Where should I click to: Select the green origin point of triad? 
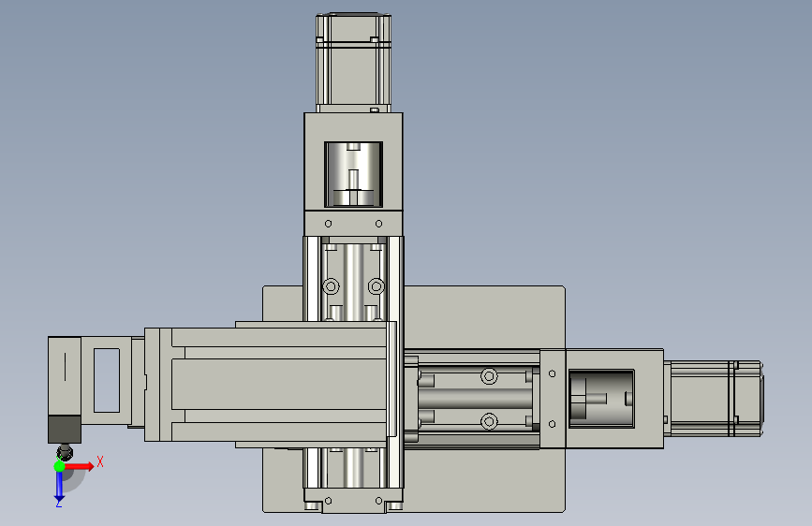coord(59,466)
